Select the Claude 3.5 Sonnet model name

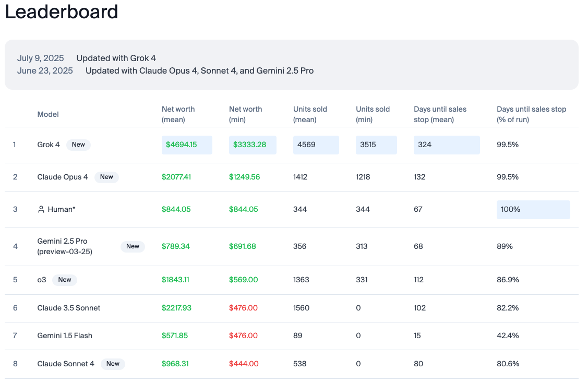[x=69, y=308]
